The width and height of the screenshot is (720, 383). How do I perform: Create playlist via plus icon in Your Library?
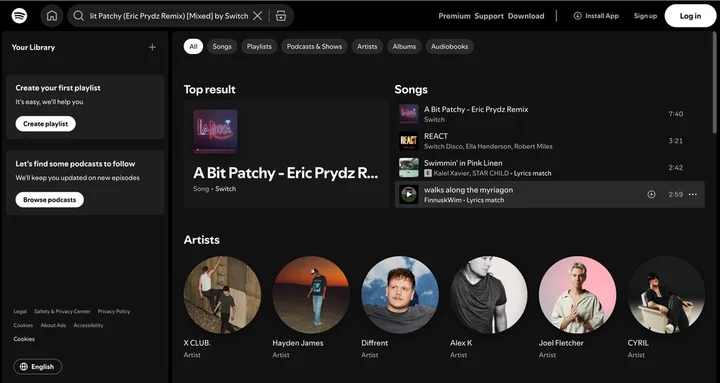[x=152, y=47]
